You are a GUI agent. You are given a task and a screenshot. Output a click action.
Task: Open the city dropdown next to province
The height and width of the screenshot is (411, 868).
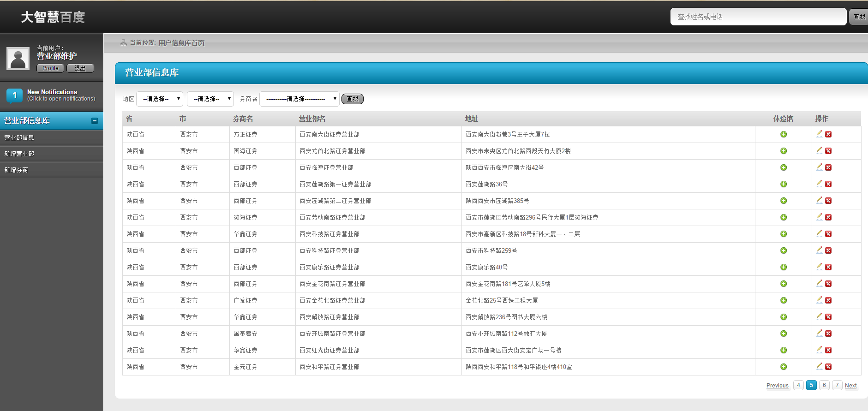click(x=210, y=99)
